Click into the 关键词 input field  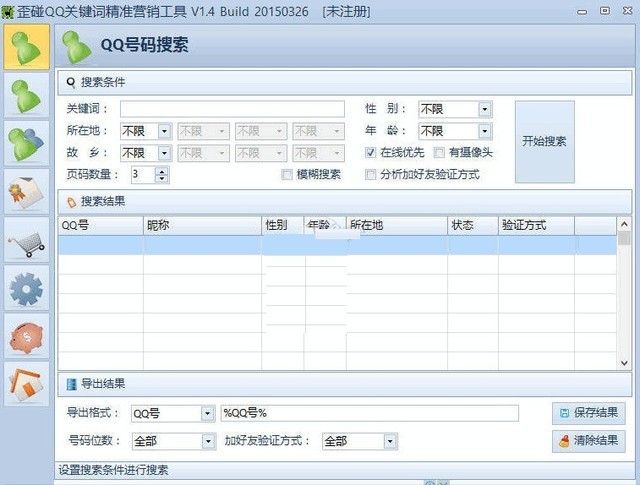tap(232, 109)
